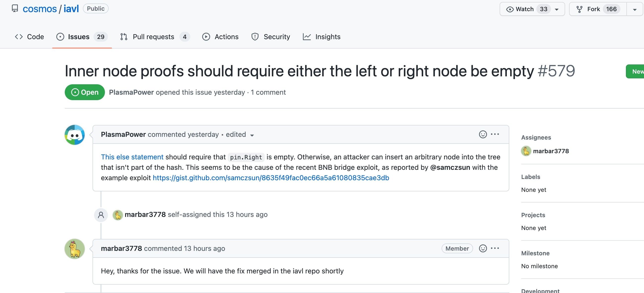Click the repository icon beside cosmos
Image resolution: width=644 pixels, height=293 pixels.
[x=15, y=9]
